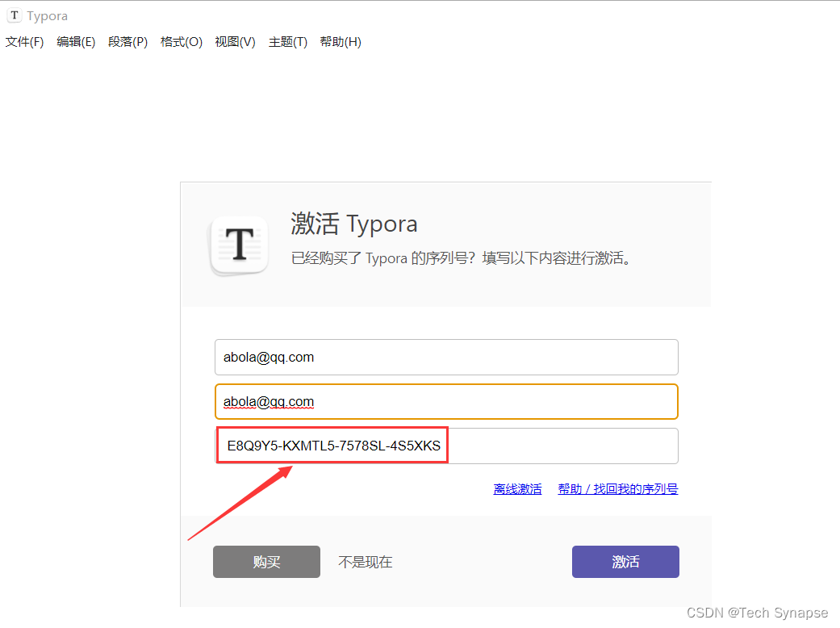Focus the orange-bordered email confirmation field

[446, 401]
